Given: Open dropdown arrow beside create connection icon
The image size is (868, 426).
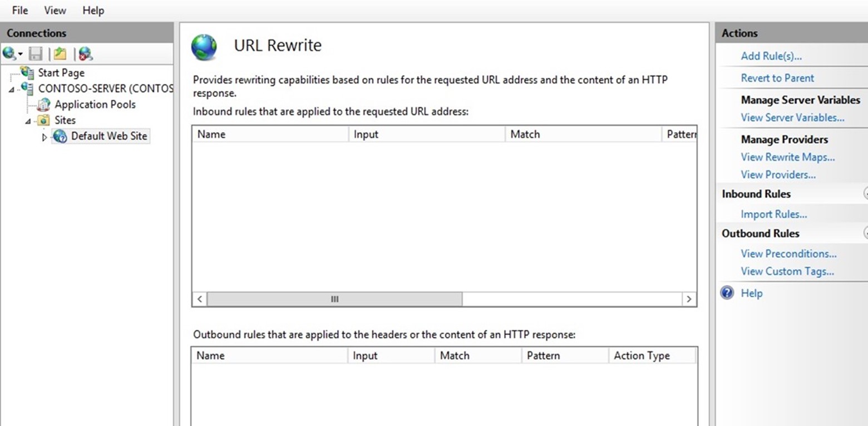Looking at the screenshot, I should pos(21,54).
